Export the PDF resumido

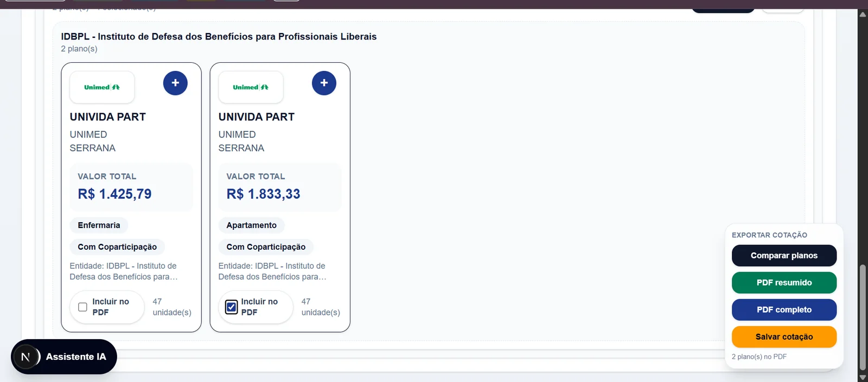pos(784,283)
